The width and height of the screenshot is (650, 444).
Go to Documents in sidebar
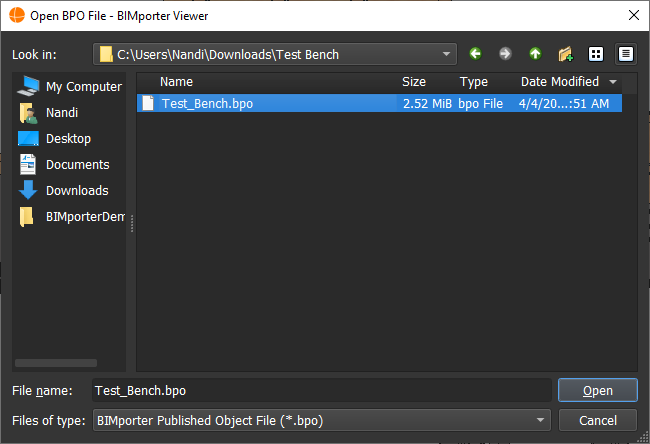[x=64, y=165]
